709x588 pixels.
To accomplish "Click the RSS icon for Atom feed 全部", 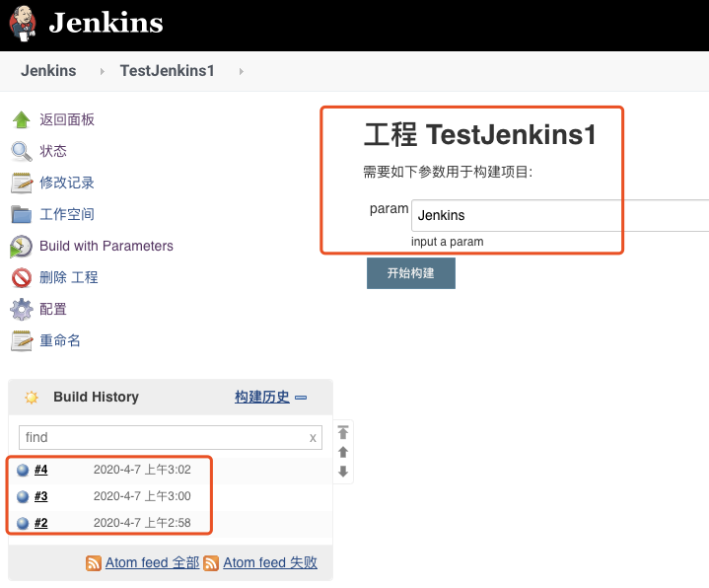I will tap(94, 563).
